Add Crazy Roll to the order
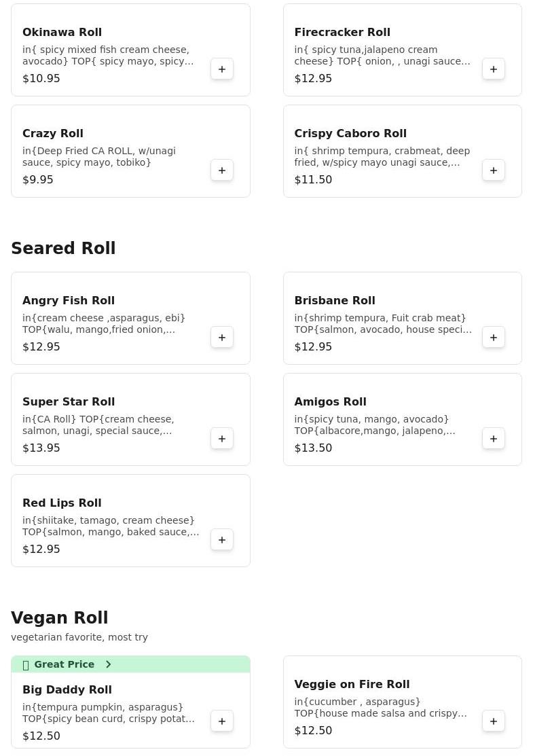The height and width of the screenshot is (756, 533). tap(221, 170)
